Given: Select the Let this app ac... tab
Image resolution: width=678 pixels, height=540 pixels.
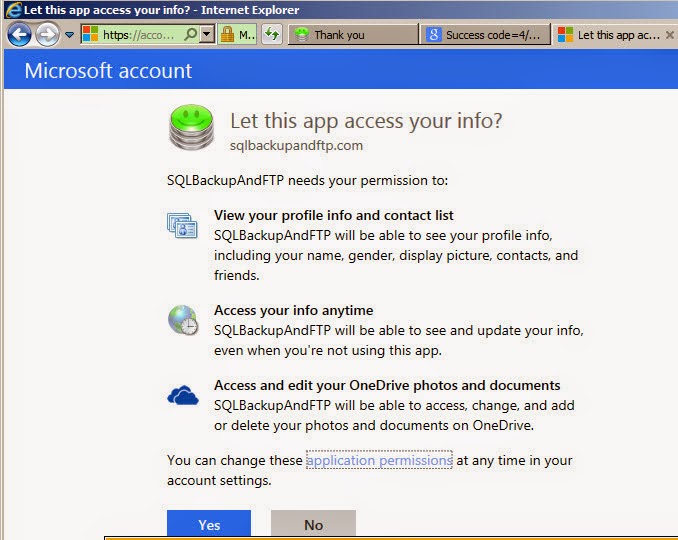Looking at the screenshot, I should point(614,35).
